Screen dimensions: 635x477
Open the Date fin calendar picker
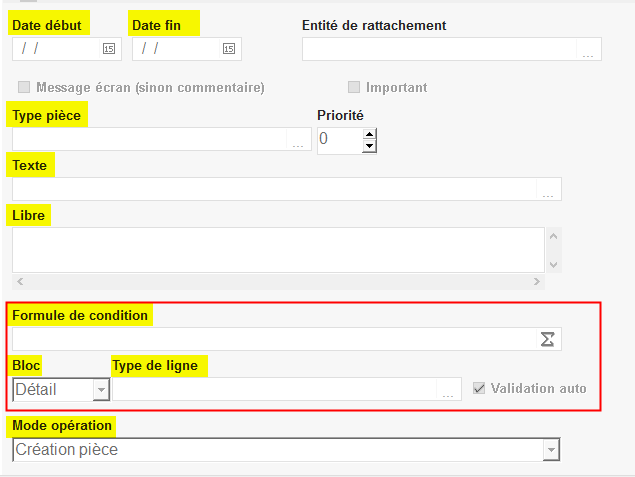point(228,48)
